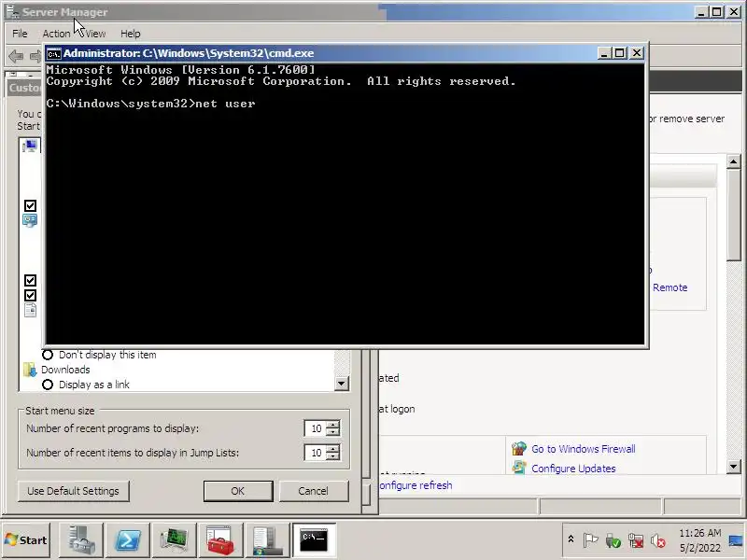
Task: Click the red toolbox taskbar icon
Action: [x=220, y=540]
